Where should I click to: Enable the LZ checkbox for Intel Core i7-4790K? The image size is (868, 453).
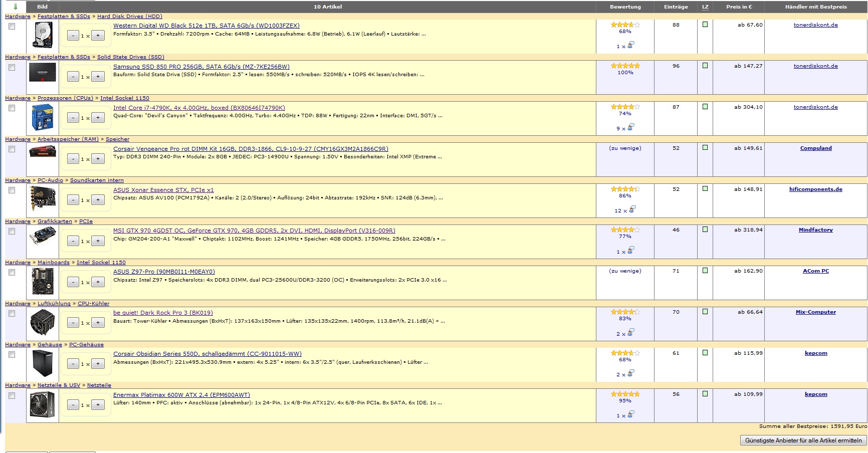click(x=705, y=107)
